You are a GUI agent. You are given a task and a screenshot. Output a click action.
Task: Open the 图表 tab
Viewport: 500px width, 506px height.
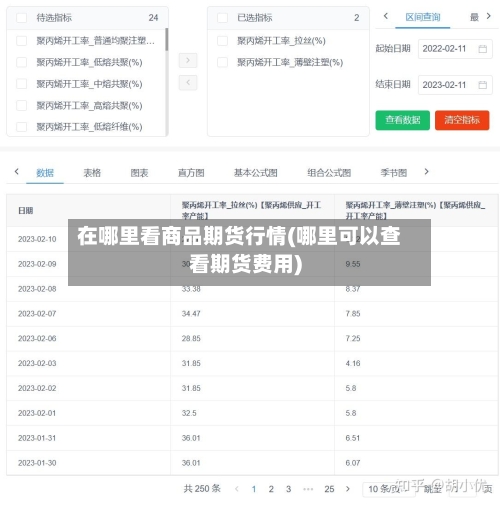coord(139,173)
